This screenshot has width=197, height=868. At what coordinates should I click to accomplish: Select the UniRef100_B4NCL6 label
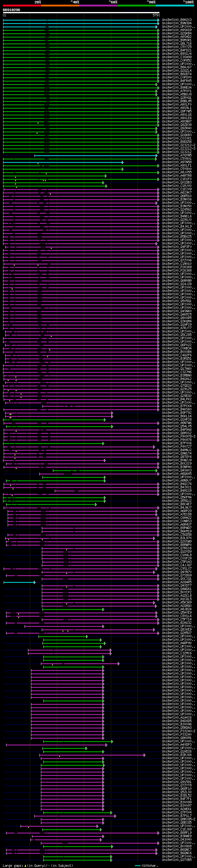coord(177,216)
